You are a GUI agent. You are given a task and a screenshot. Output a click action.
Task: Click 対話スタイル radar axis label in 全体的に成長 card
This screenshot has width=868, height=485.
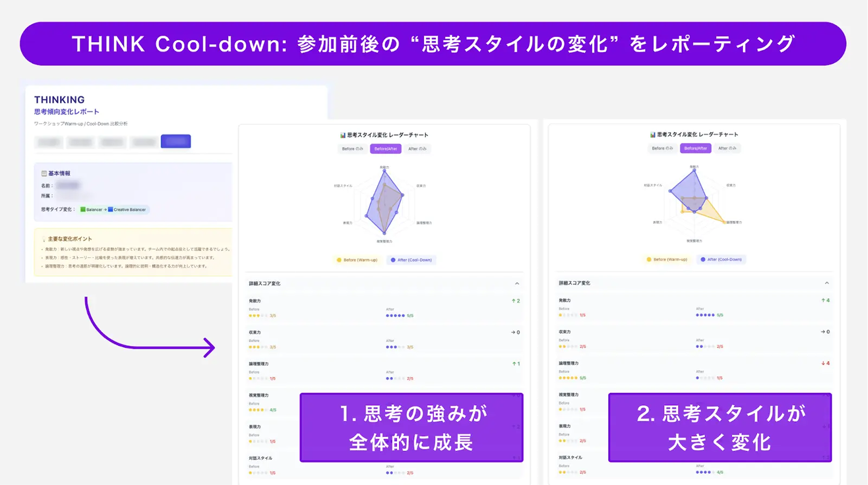(x=343, y=186)
